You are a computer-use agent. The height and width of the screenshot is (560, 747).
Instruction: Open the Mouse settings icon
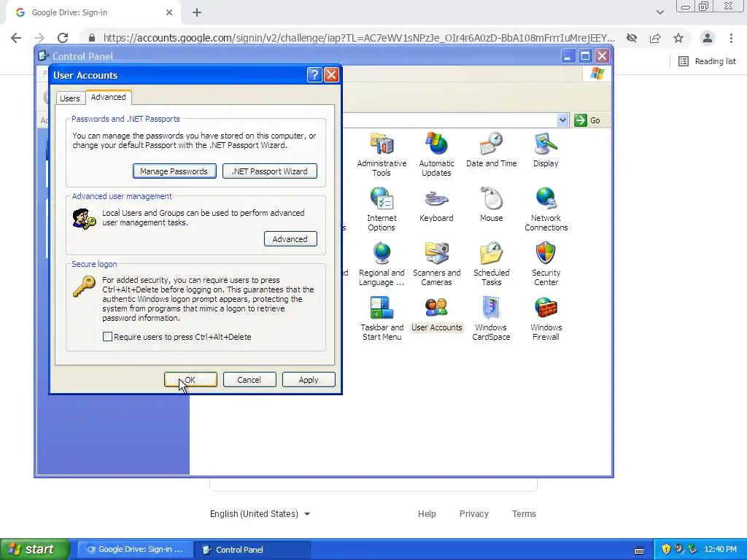pos(491,204)
